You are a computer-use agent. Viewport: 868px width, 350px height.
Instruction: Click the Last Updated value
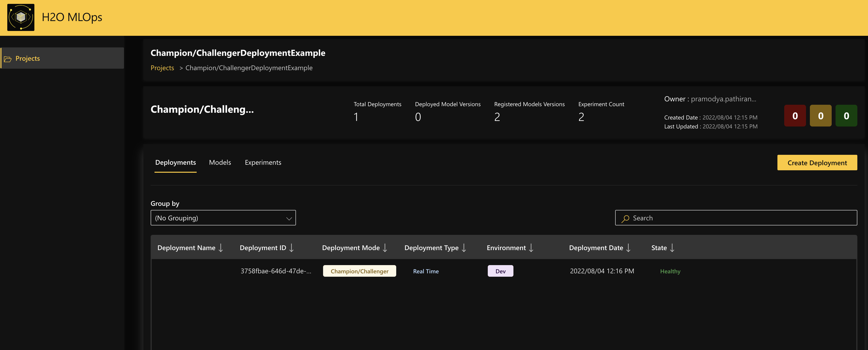(x=730, y=127)
